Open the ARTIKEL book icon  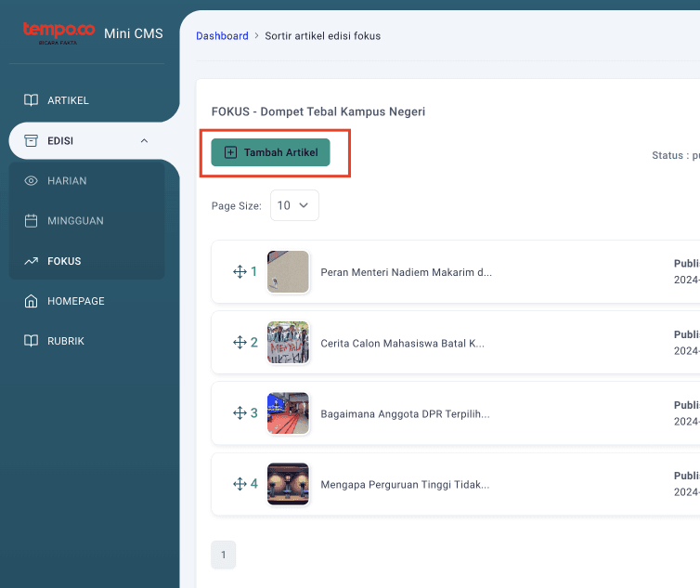31,100
